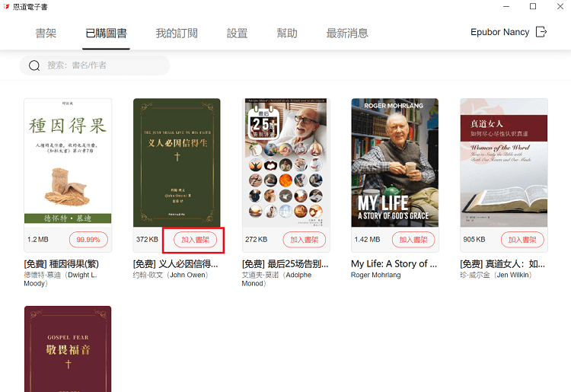Open the 最后25场告别 book cover

pos(285,162)
